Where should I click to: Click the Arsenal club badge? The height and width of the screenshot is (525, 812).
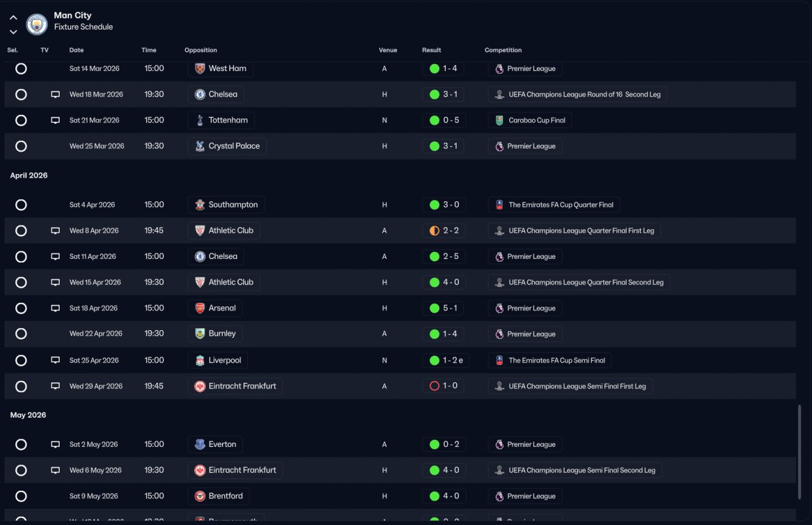[x=200, y=309]
